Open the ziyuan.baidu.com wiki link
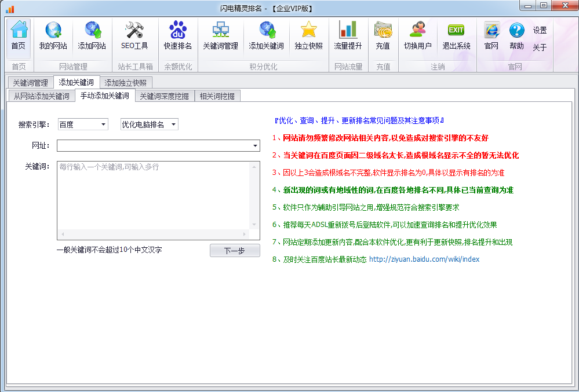Image resolution: width=579 pixels, height=392 pixels. point(424,259)
